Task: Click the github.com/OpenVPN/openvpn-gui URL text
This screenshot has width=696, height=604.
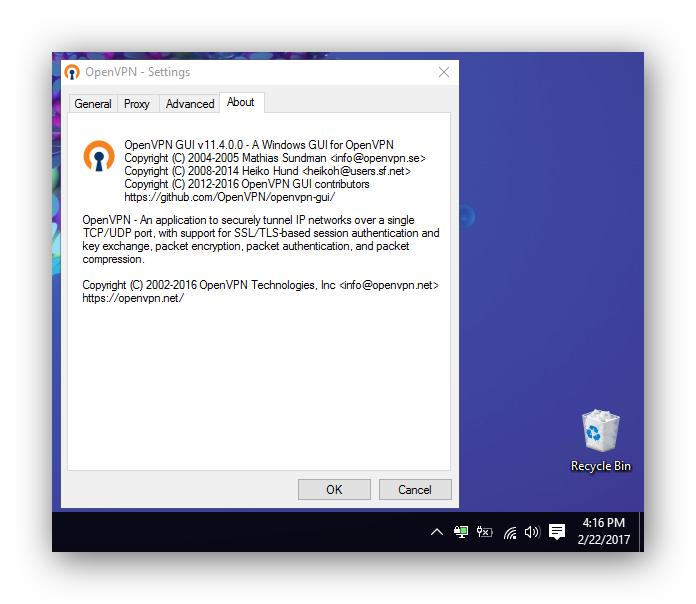Action: click(229, 197)
